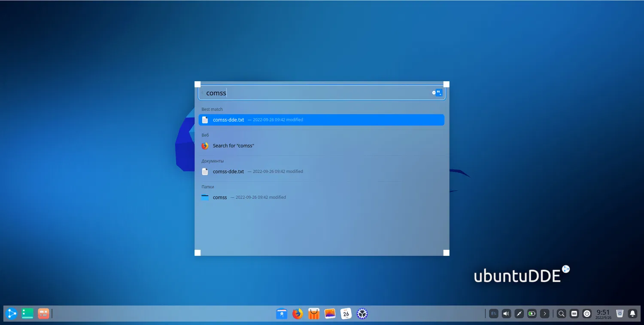This screenshot has height=325, width=644.
Task: Open the notification bell icon
Action: (x=632, y=313)
